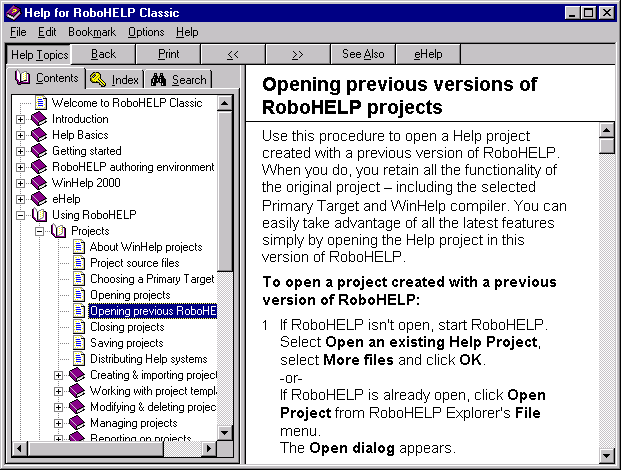The height and width of the screenshot is (470, 621).
Task: Select the Distributing Help systems topic
Action: point(148,359)
